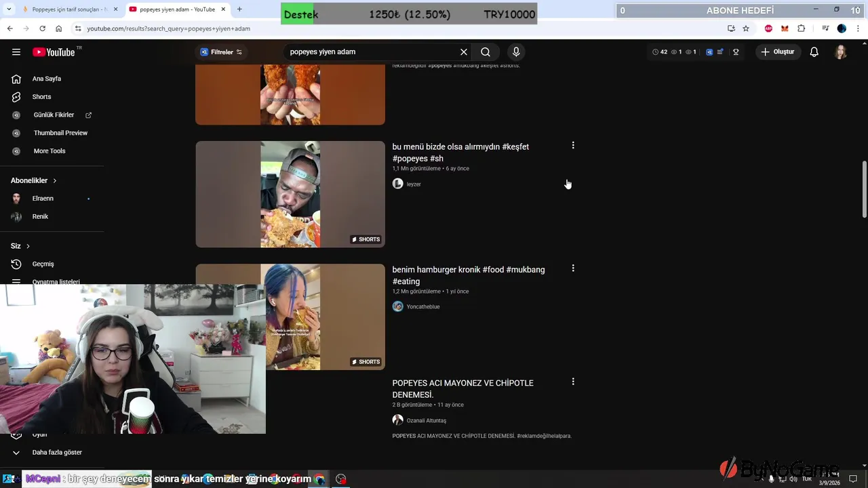Open the recorder icon in the taskbar
Viewport: 868px width, 488px height.
coord(341,479)
